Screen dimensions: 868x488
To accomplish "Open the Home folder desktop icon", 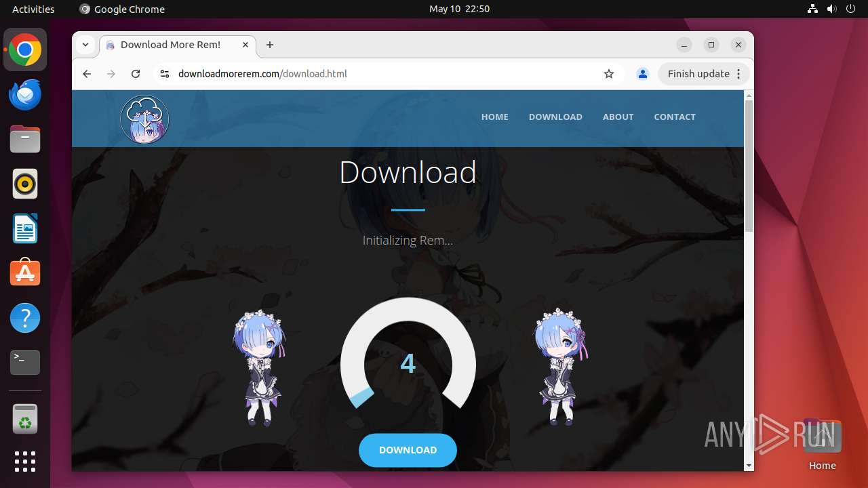I will pos(822,445).
